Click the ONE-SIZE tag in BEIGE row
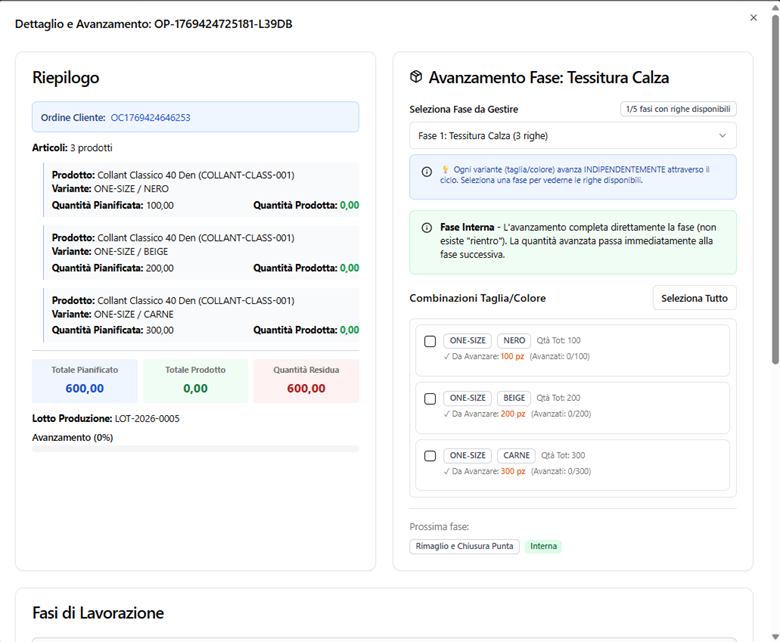The height and width of the screenshot is (642, 780). [x=468, y=398]
